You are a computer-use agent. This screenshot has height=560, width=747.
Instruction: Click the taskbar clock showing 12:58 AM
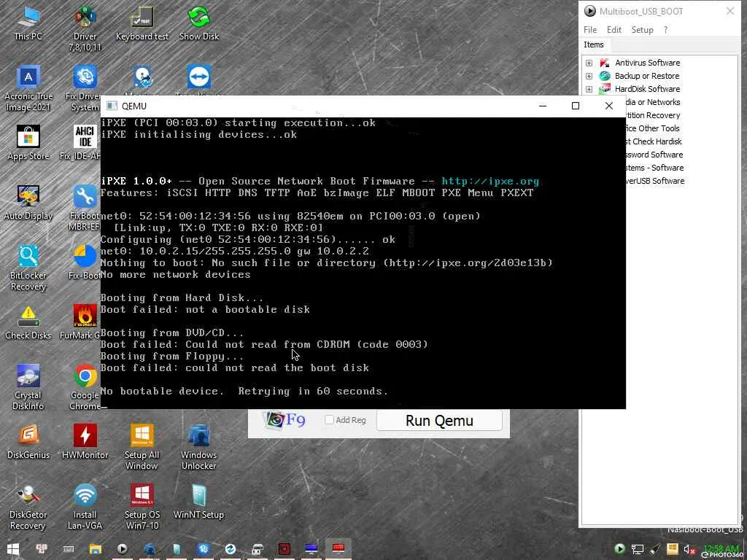tap(720, 549)
